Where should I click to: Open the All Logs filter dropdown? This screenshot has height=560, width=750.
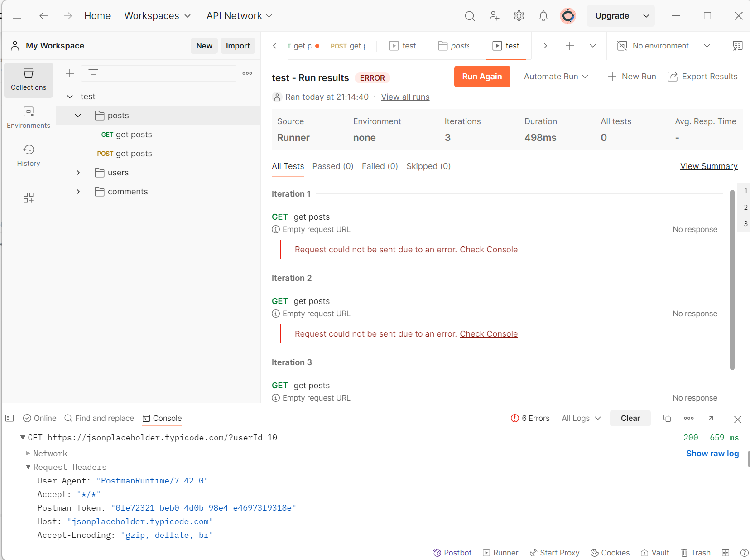582,418
